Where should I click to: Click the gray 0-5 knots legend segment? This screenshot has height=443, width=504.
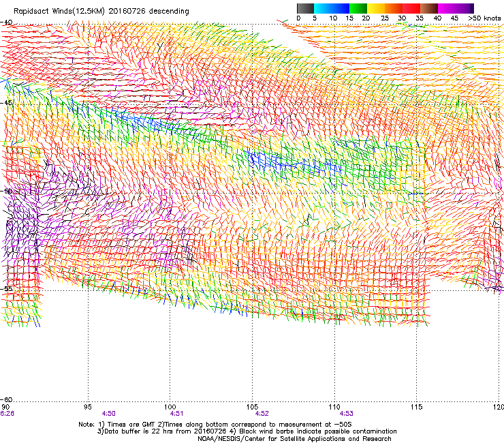tap(305, 8)
